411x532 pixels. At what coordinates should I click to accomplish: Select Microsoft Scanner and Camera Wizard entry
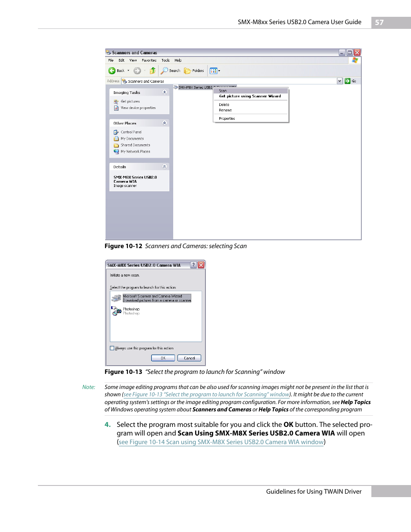157,298
